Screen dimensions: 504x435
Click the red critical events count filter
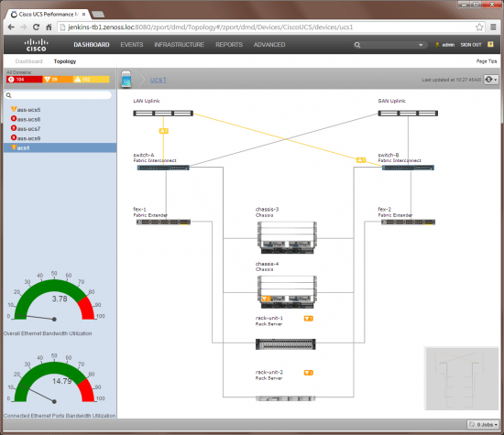25,80
